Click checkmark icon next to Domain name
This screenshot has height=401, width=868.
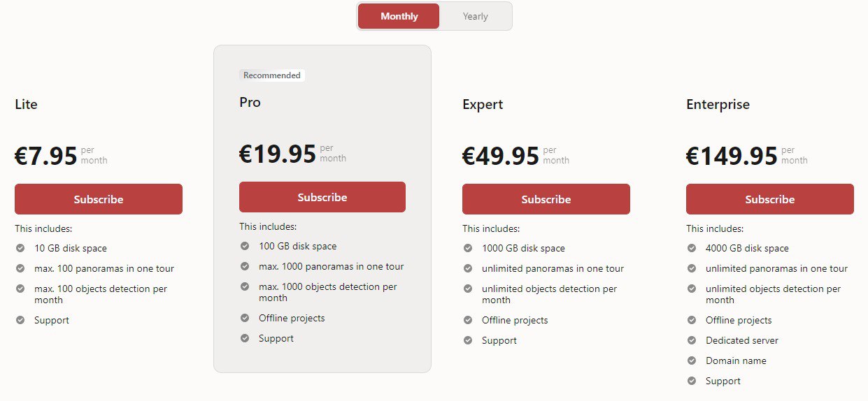[x=692, y=360]
